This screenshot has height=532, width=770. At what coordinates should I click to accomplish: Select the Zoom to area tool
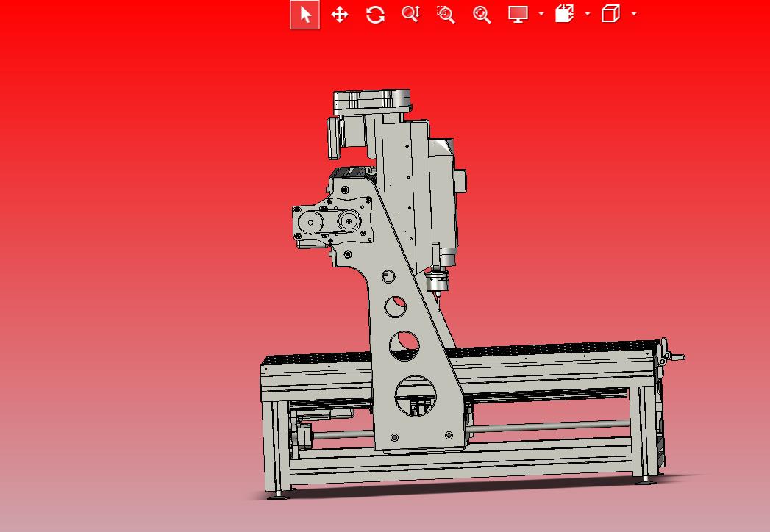pyautogui.click(x=446, y=14)
